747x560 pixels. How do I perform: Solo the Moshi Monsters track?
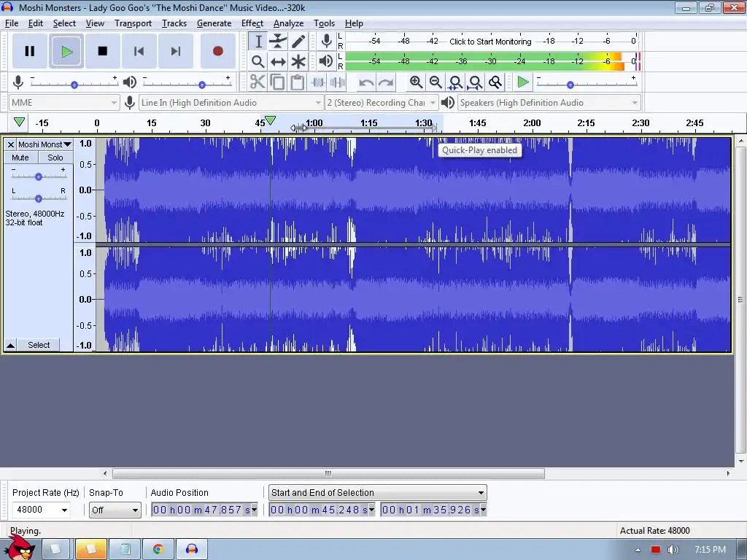pos(55,157)
